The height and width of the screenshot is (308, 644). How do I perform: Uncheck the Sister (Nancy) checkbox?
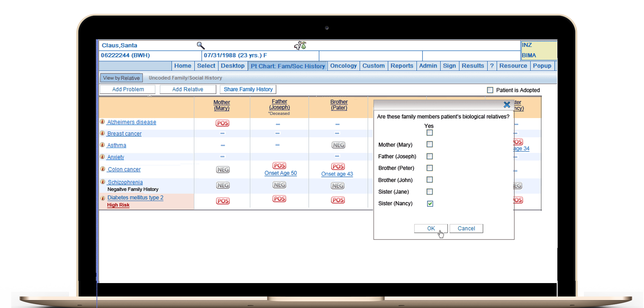(430, 204)
